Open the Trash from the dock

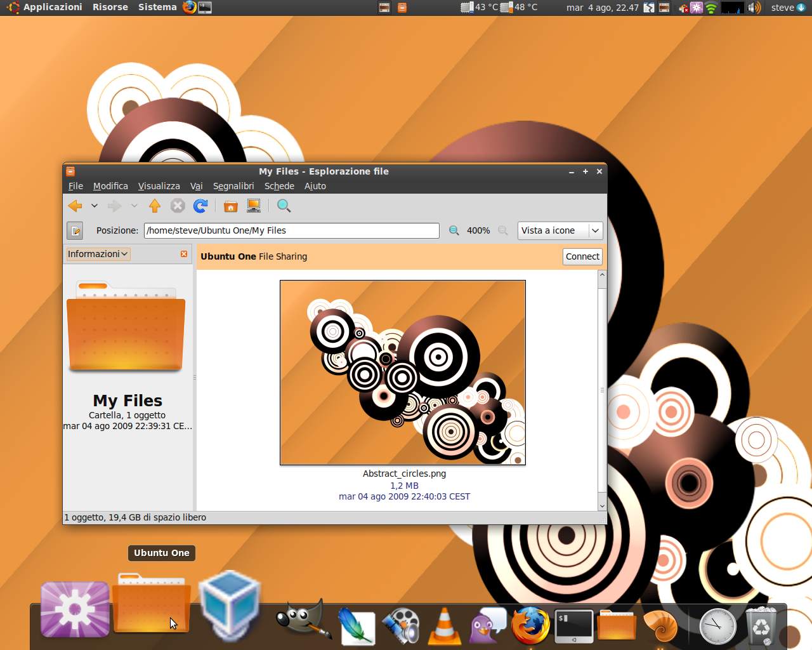761,626
